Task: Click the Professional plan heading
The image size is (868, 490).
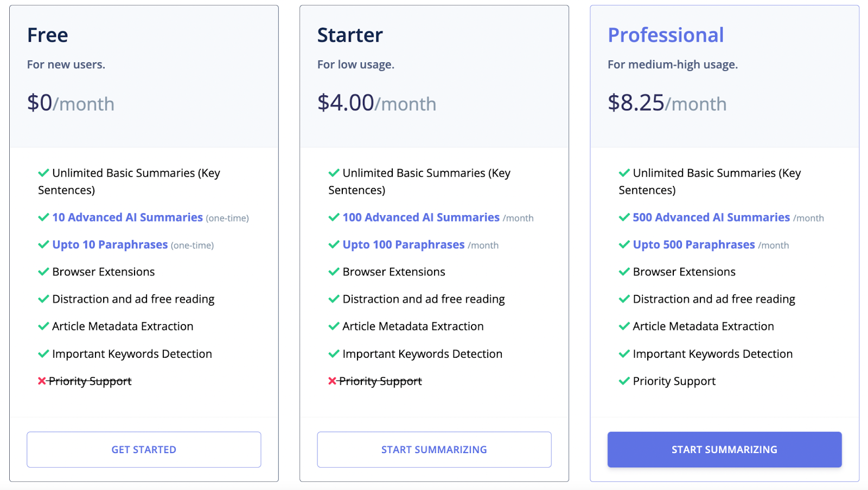Action: coord(666,35)
